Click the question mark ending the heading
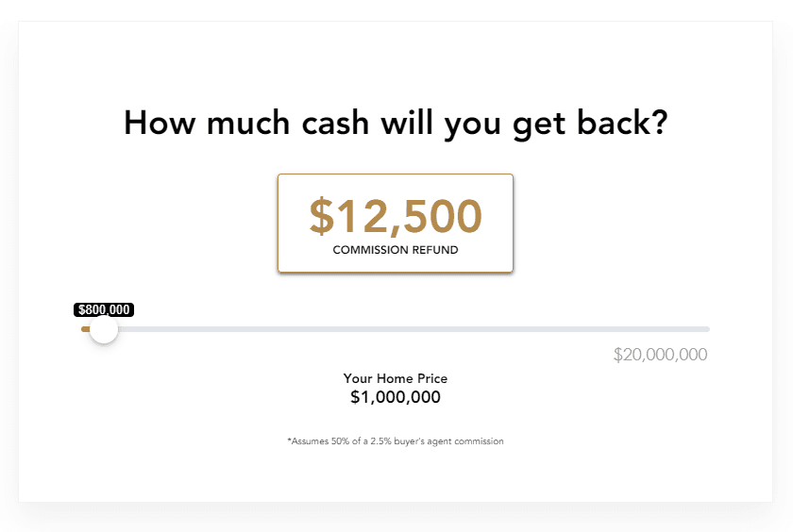Image resolution: width=793 pixels, height=532 pixels. click(659, 123)
